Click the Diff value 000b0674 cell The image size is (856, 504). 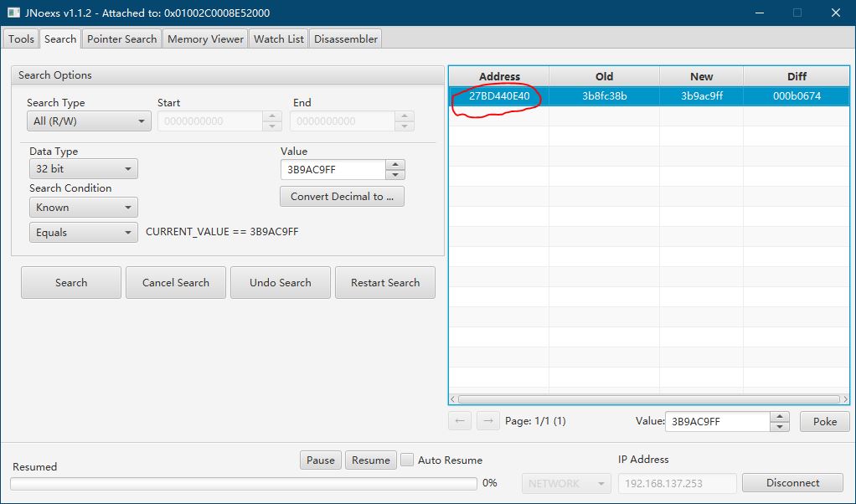click(797, 96)
